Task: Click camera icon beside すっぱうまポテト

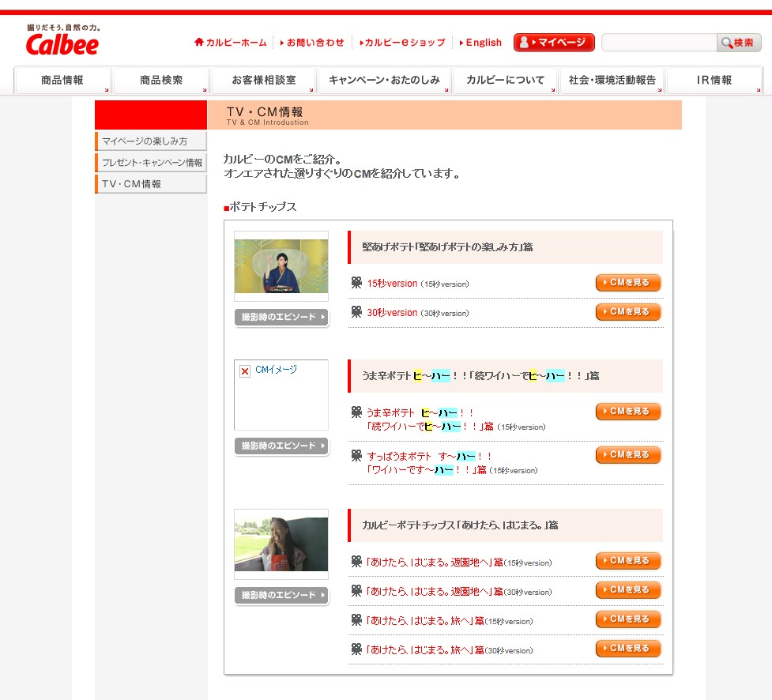Action: click(356, 455)
